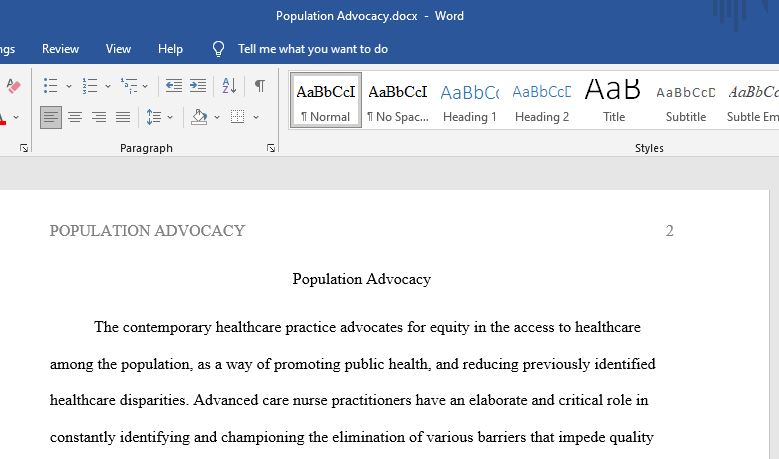This screenshot has height=459, width=779.
Task: Click the Numbering list icon
Action: pyautogui.click(x=90, y=85)
